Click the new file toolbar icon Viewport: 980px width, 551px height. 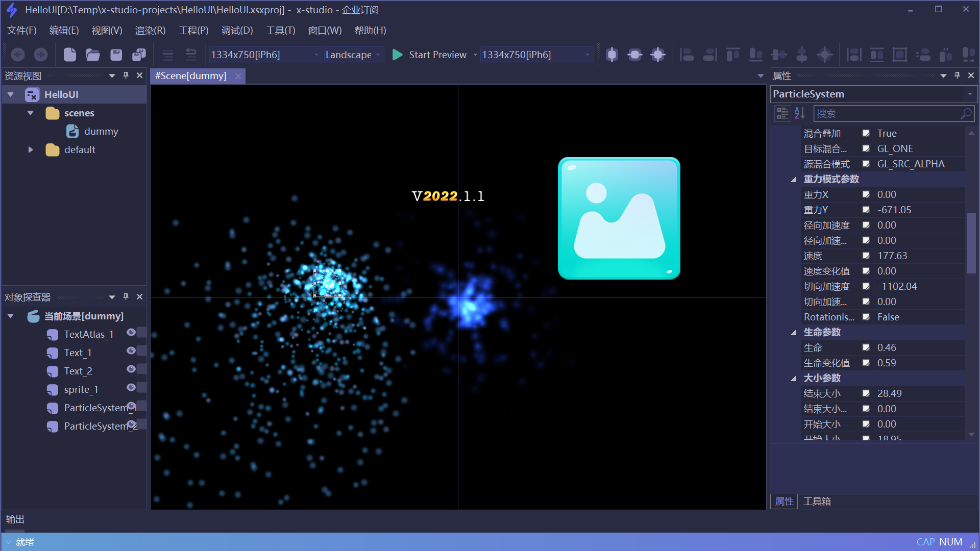(70, 55)
